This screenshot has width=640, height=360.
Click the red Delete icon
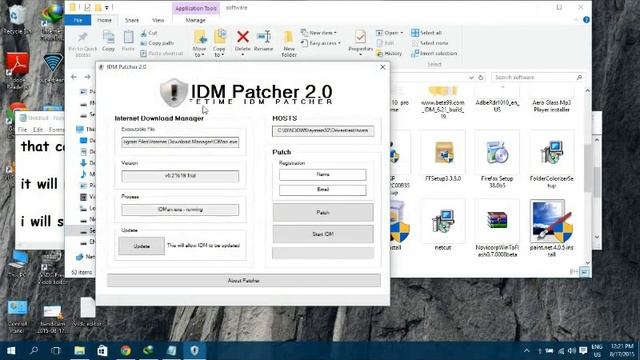[x=243, y=37]
